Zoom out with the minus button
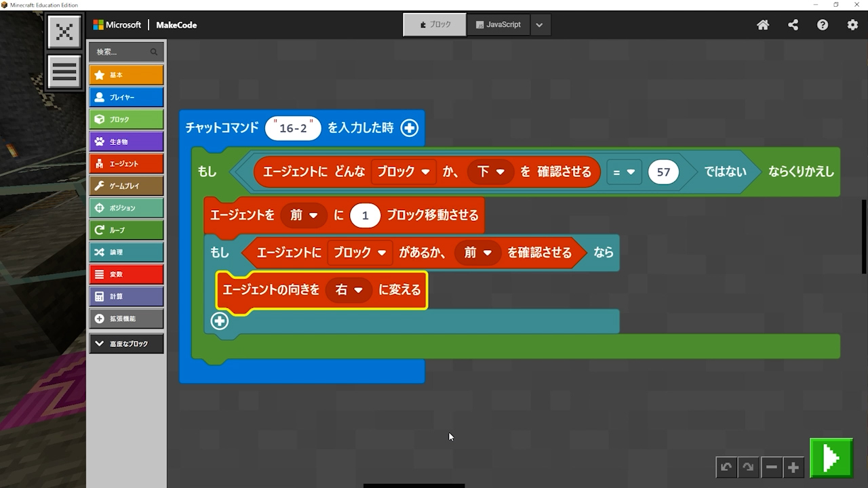The width and height of the screenshot is (868, 488). (x=771, y=467)
